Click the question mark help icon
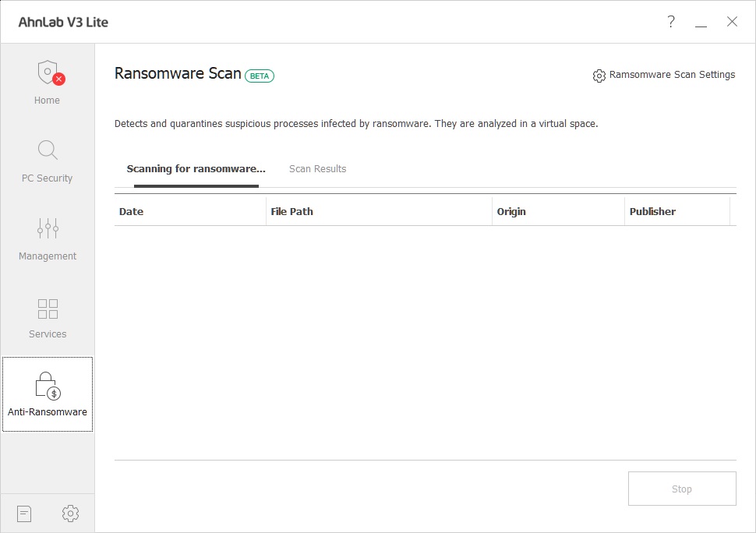 click(x=671, y=22)
